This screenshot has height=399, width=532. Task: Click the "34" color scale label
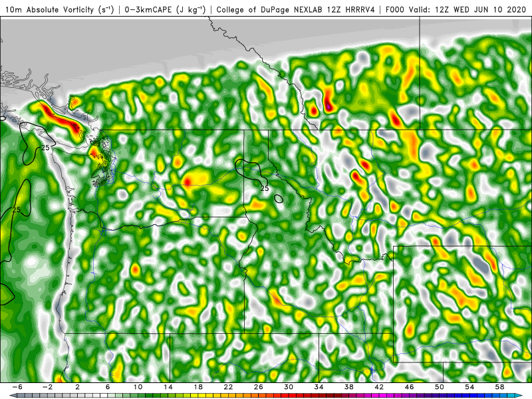click(x=319, y=387)
